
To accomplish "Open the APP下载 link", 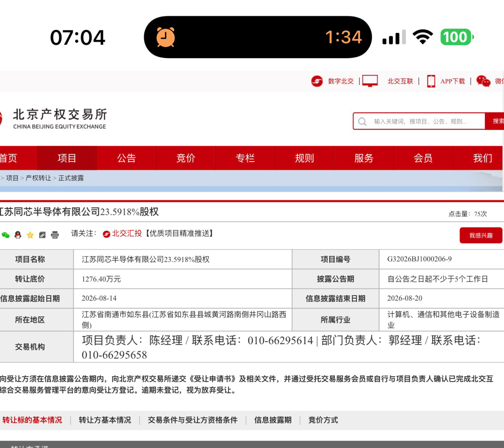I will [453, 81].
